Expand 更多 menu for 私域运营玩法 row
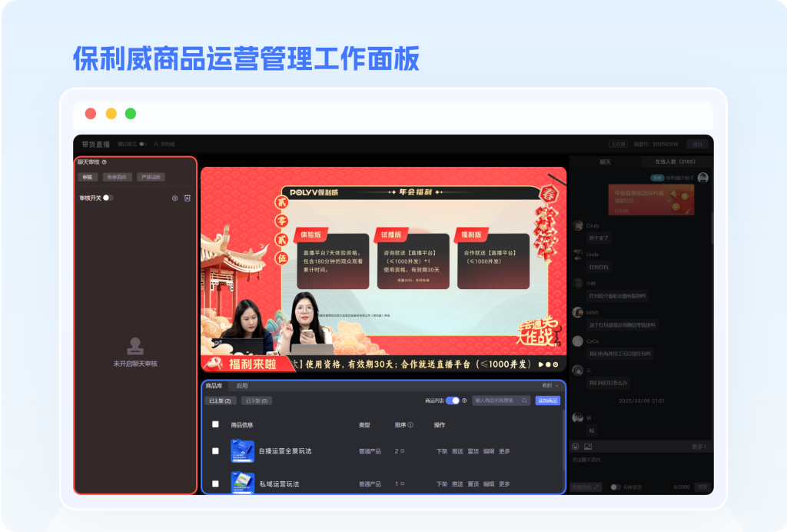Image resolution: width=787 pixels, height=532 pixels. (504, 484)
